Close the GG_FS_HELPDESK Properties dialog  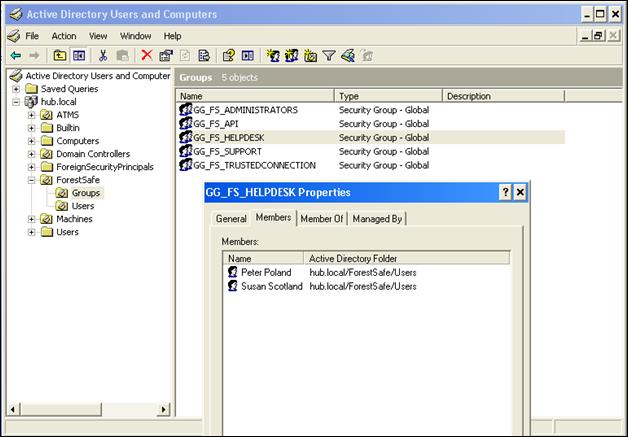click(x=520, y=192)
